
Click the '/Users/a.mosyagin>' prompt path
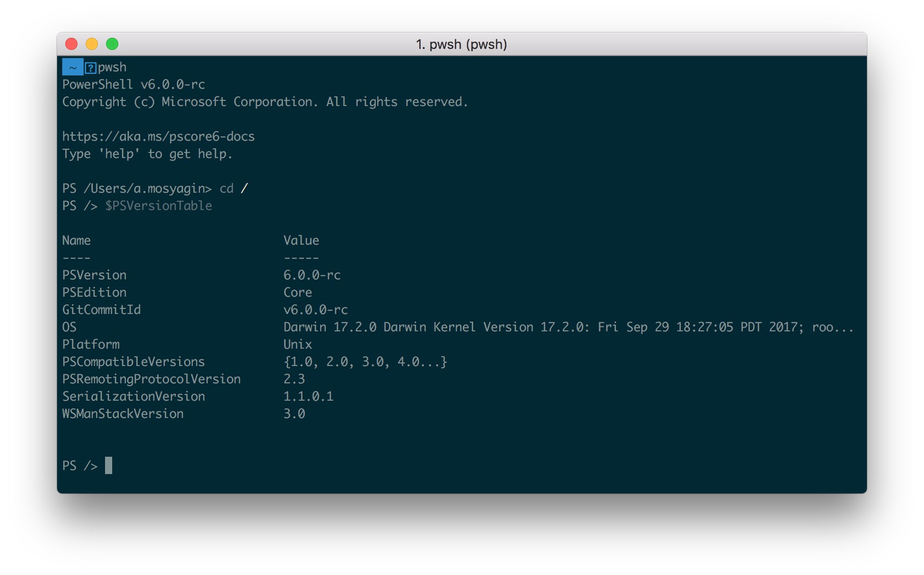coord(148,189)
